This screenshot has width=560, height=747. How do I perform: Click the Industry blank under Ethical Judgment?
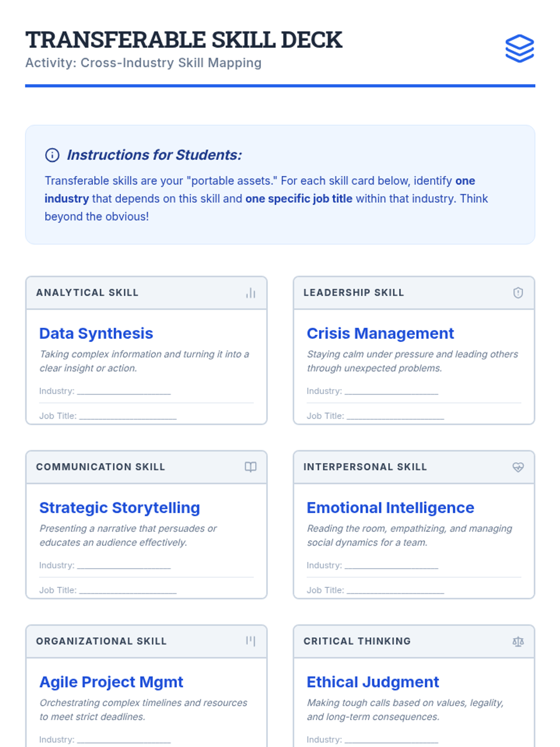(x=391, y=740)
